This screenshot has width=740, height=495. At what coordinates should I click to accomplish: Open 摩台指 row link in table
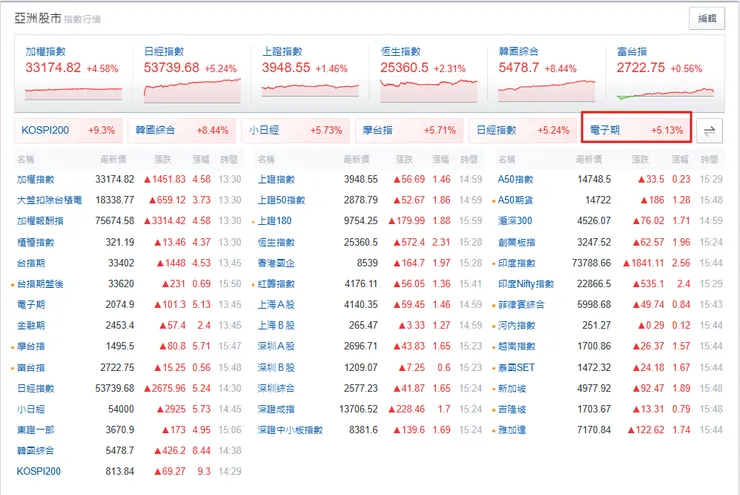click(31, 346)
